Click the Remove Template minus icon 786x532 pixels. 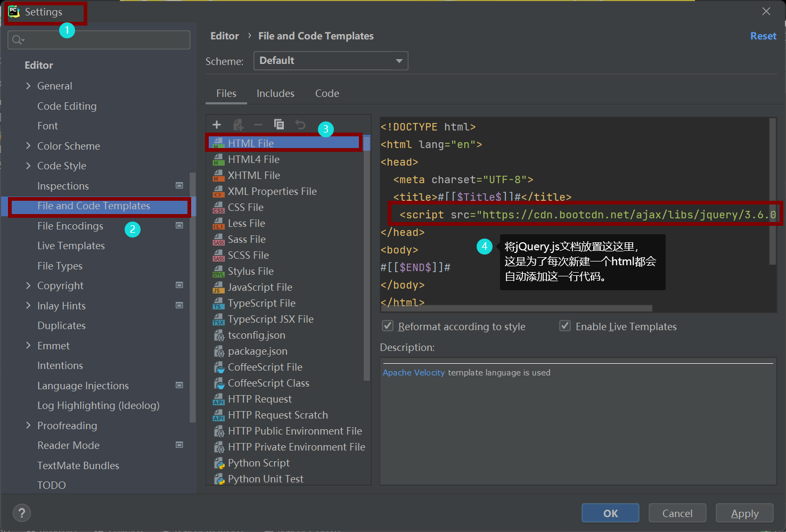(258, 125)
